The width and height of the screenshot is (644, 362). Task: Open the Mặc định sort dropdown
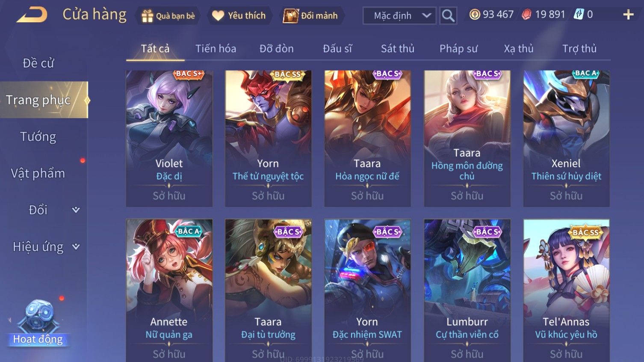point(399,16)
